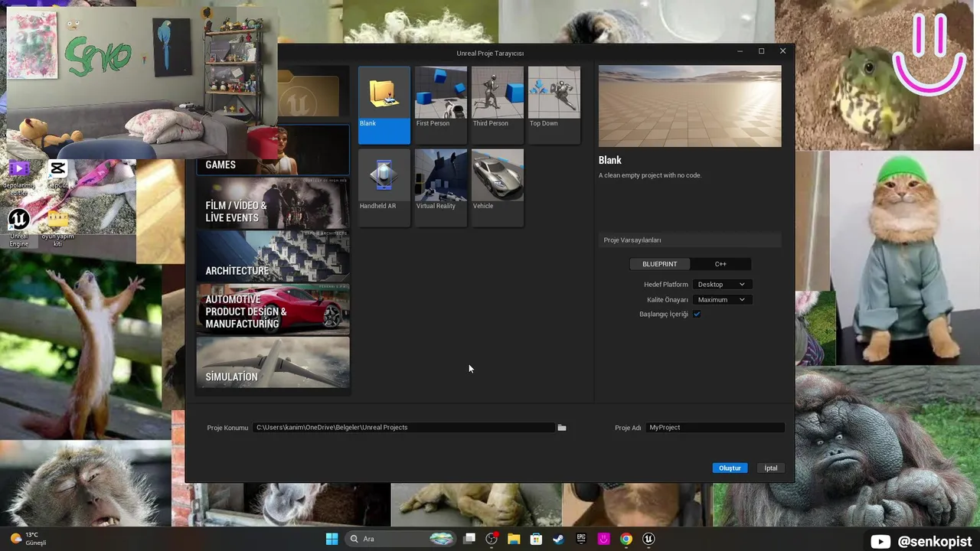Viewport: 980px width, 551px height.
Task: Click the İptal button
Action: click(x=771, y=468)
